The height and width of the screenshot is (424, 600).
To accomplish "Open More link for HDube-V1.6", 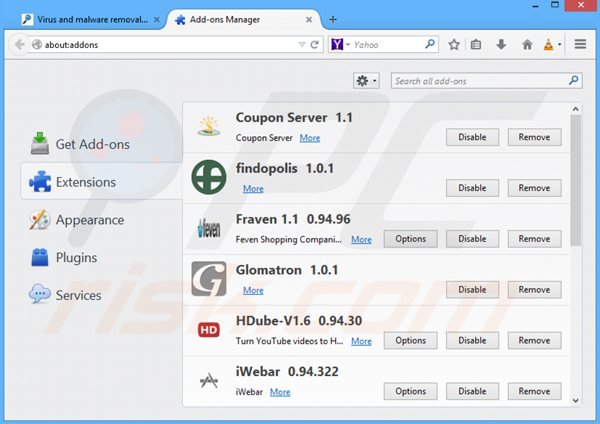I will click(x=361, y=341).
